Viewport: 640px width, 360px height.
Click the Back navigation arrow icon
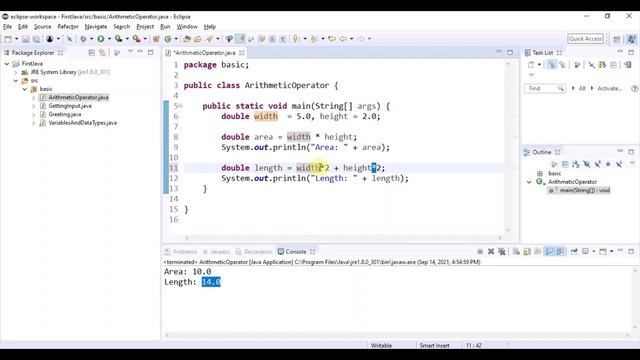[x=343, y=39]
